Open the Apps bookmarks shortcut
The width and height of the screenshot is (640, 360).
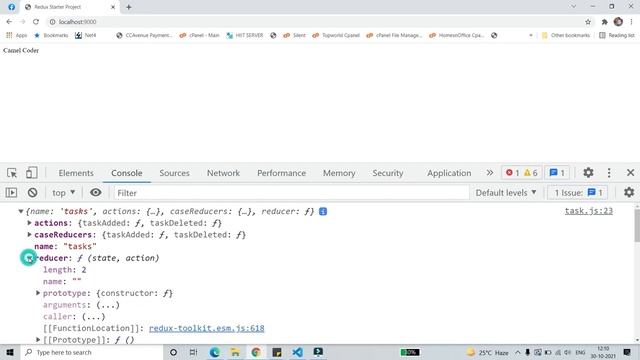(16, 35)
